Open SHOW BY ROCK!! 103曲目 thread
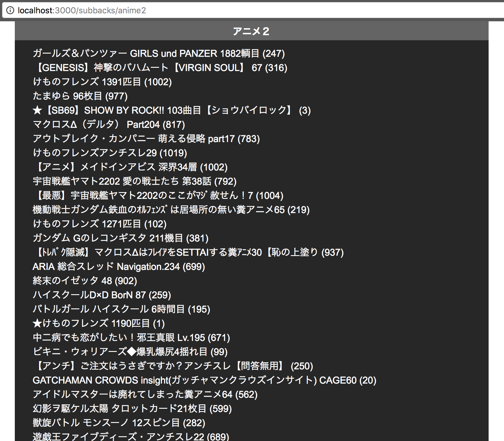504x441 pixels. point(172,110)
